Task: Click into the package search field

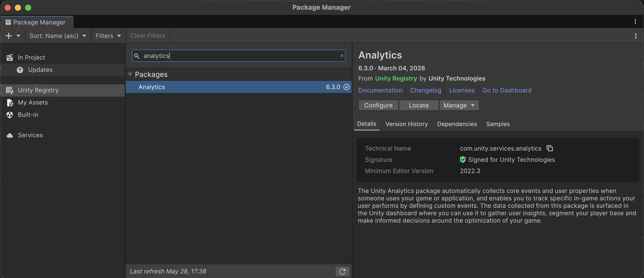Action: coord(238,56)
